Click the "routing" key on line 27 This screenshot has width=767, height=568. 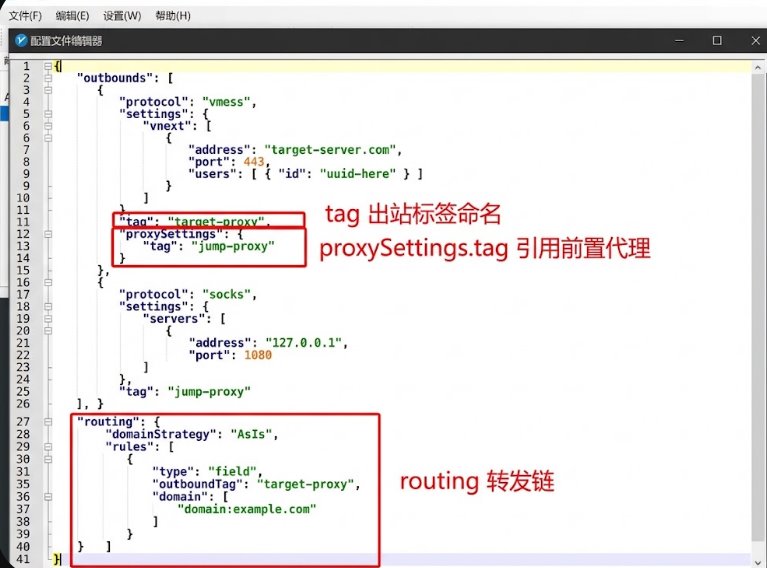pos(108,422)
